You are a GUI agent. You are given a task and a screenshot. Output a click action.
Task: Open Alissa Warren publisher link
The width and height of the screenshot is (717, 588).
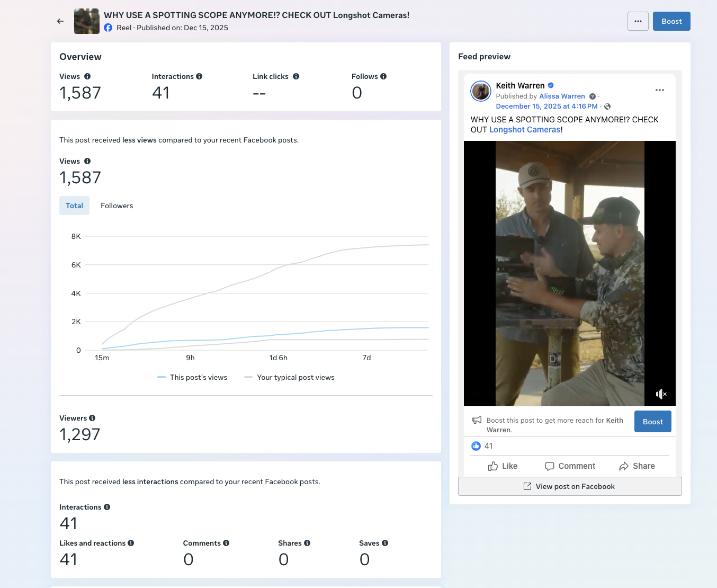[x=562, y=96]
